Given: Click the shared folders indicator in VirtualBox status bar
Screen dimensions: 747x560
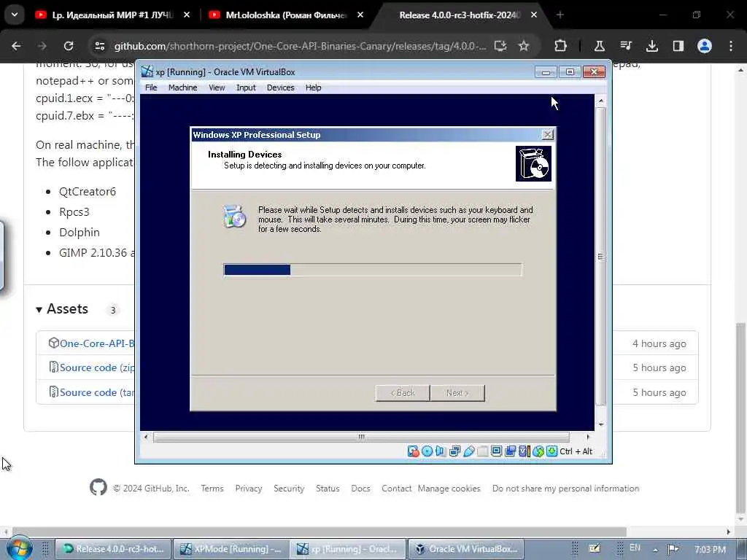Looking at the screenshot, I should point(483,451).
